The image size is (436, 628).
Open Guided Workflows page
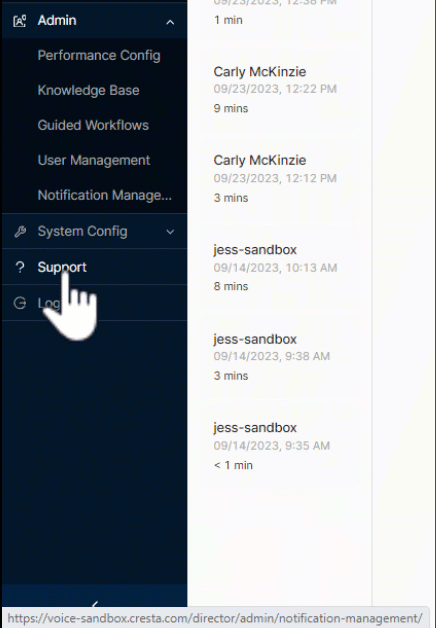[93, 125]
